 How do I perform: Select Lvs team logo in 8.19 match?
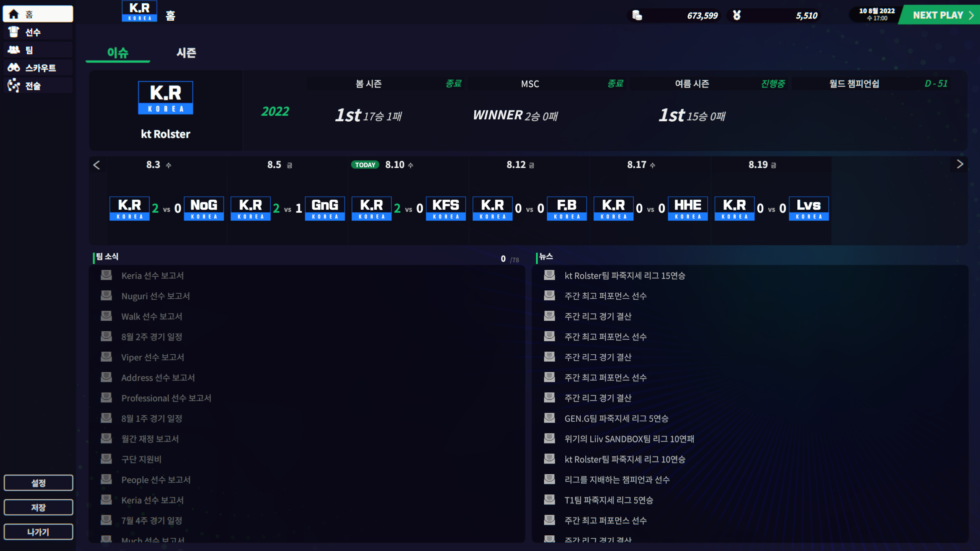pos(809,209)
